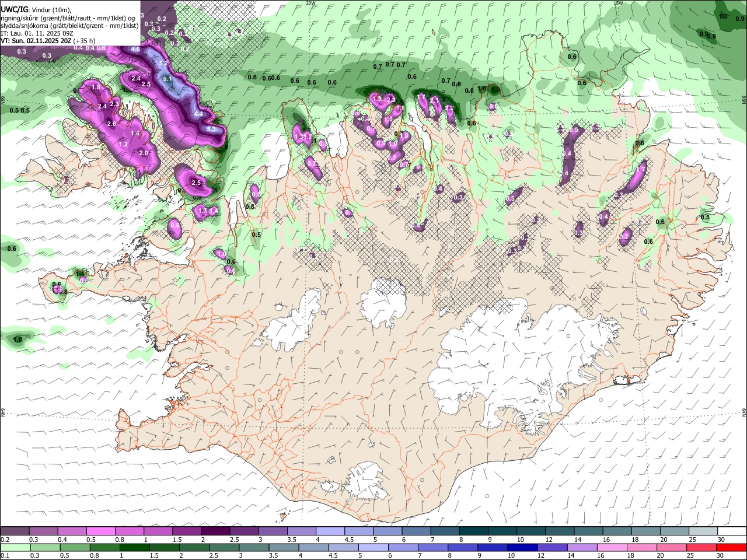Pick the 20 pink swatch in bottom legend
Image resolution: width=747 pixels, height=560 pixels.
pos(672,547)
